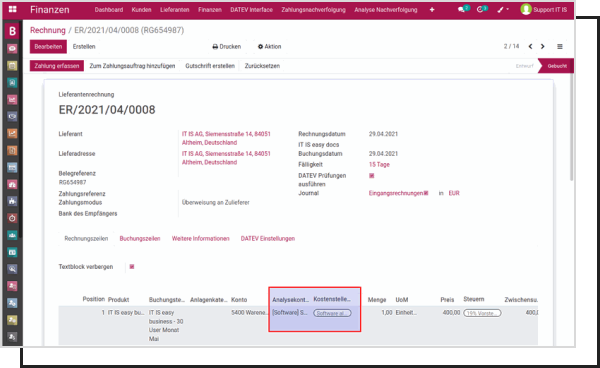The width and height of the screenshot is (600, 368).
Task: Open the activities clock icon in top bar
Action: pos(481,9)
